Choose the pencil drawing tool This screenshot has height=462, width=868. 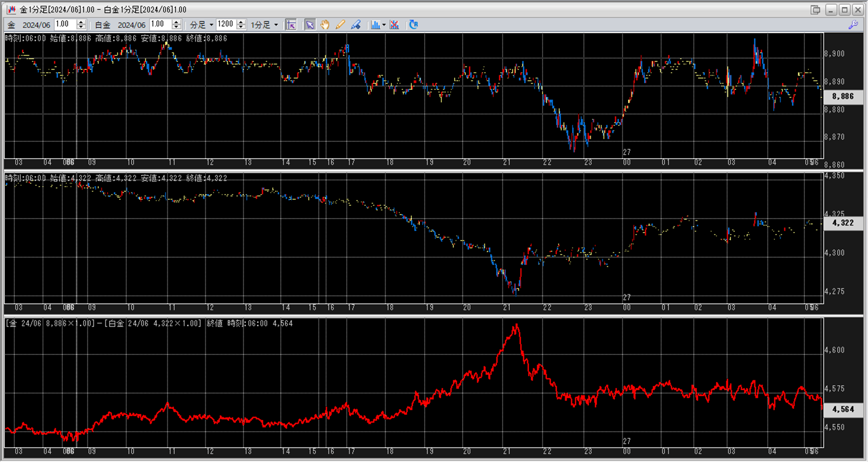(x=340, y=25)
